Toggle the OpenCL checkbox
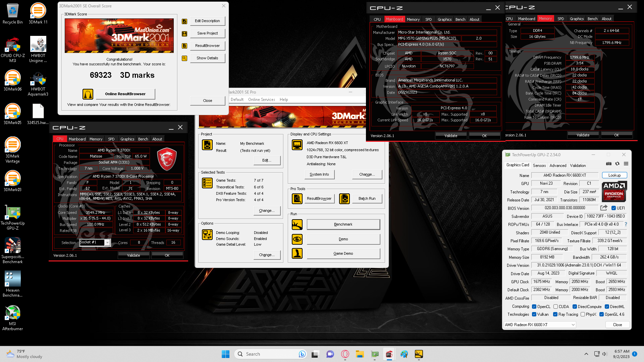 coord(534,307)
